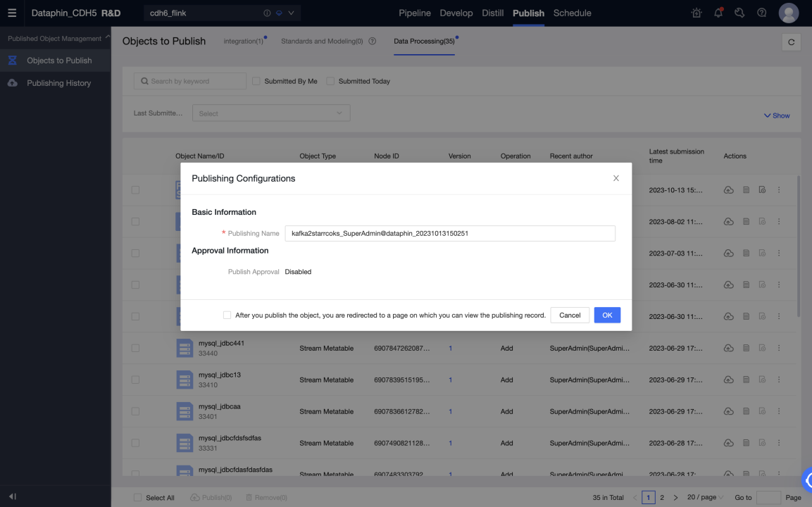Confirm publishing by clicking OK
Screen dimensions: 812x507
click(x=606, y=315)
